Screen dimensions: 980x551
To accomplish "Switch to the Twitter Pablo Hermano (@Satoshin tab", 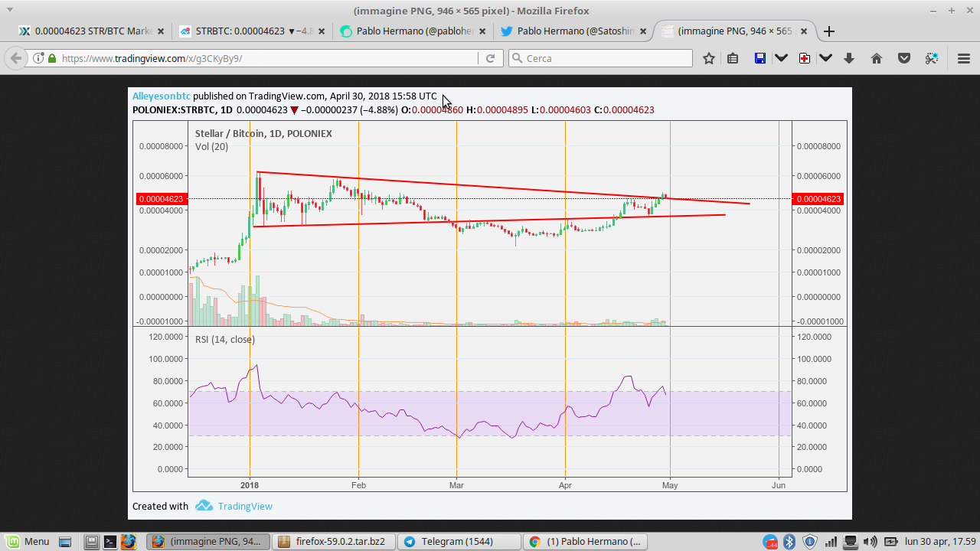I will click(574, 31).
